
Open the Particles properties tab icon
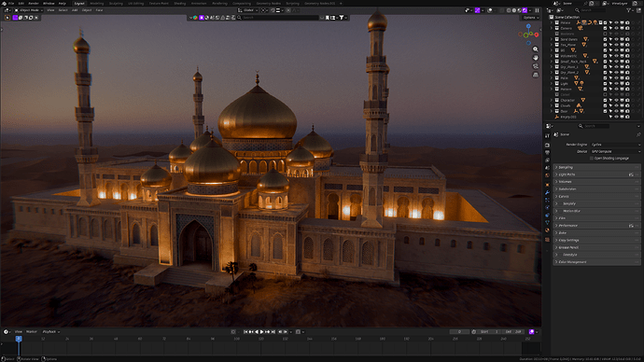pyautogui.click(x=547, y=200)
